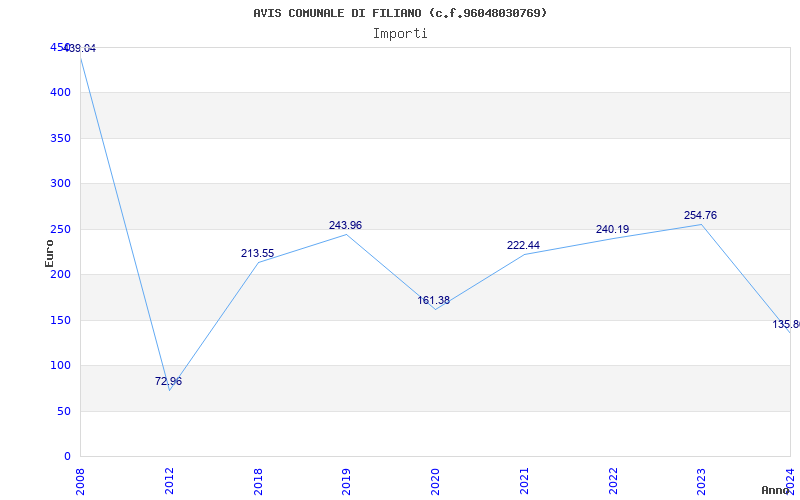Click the Importi subtitle
The width and height of the screenshot is (800, 500).
click(400, 34)
